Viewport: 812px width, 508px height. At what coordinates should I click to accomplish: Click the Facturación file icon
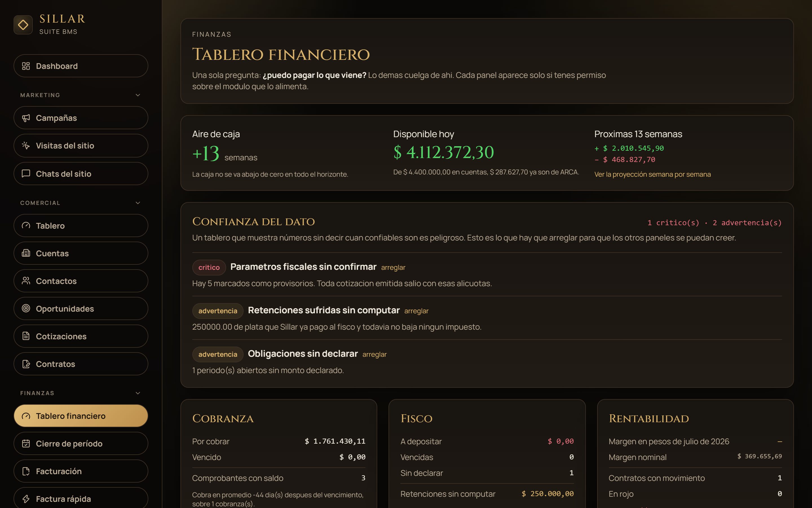26,471
